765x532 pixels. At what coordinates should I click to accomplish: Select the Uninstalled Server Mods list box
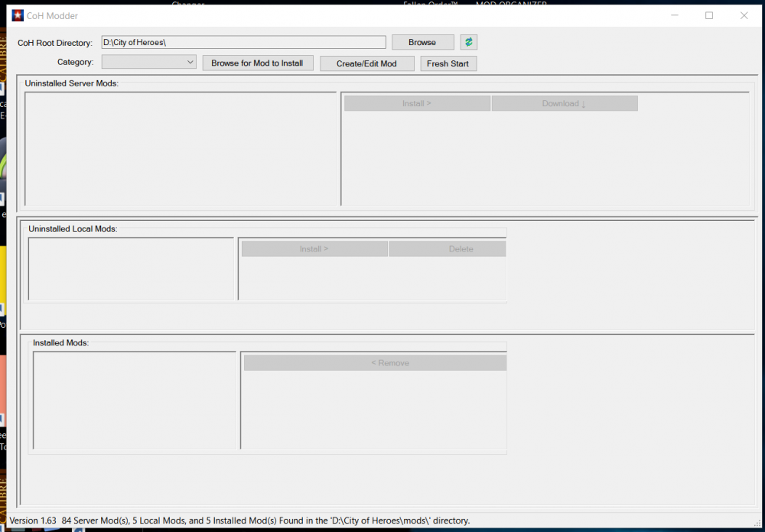[181, 148]
